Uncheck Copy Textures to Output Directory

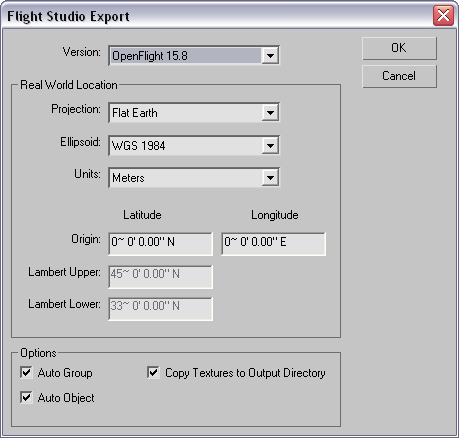coord(153,372)
